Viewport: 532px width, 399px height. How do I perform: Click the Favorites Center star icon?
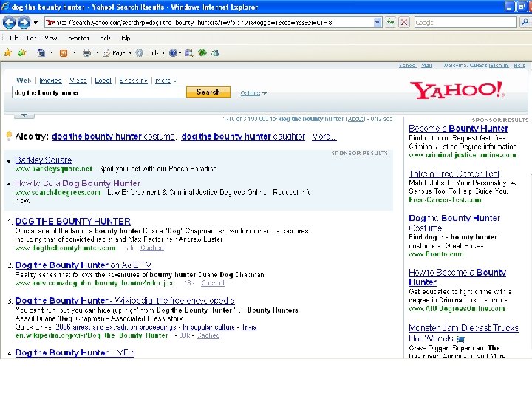8,52
